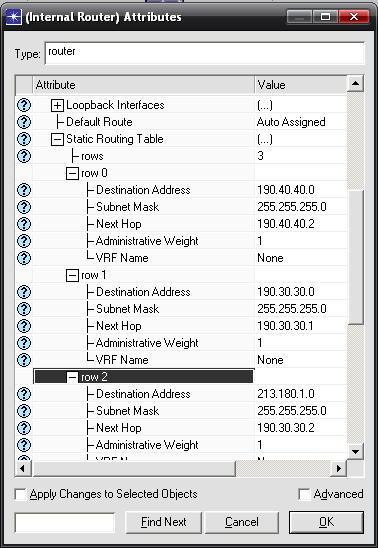Screen dimensions: 378x548
Task: Click help icon for row 0 Next Hop
Action: coord(24,224)
